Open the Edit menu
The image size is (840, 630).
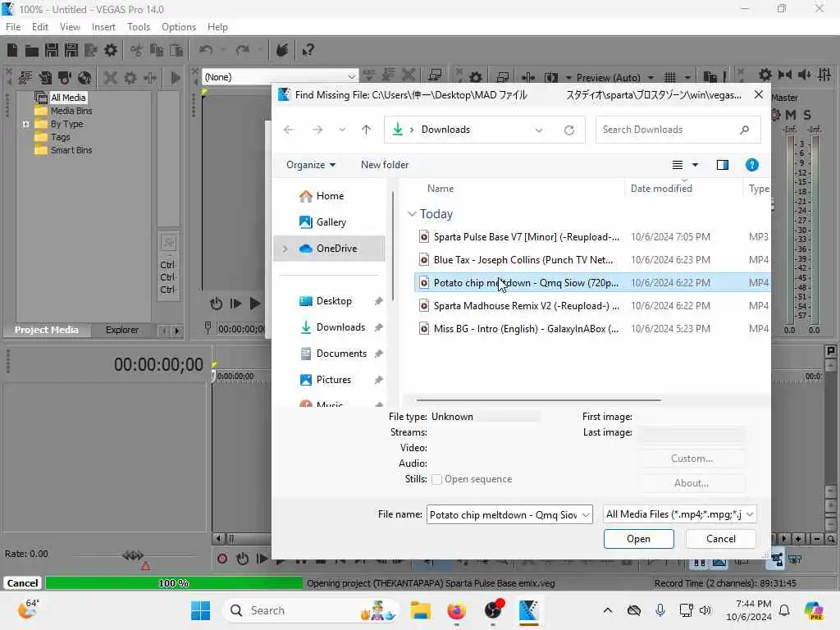pyautogui.click(x=39, y=27)
